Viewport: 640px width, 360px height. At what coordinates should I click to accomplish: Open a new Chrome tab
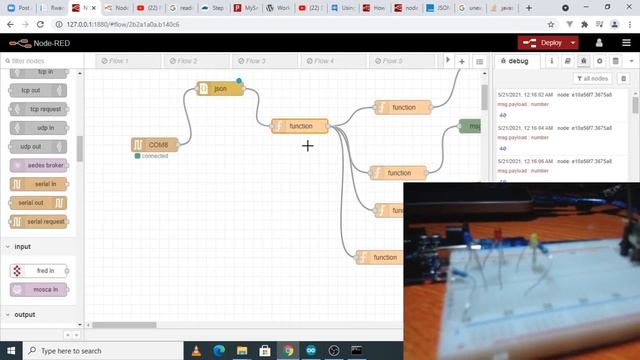point(529,8)
